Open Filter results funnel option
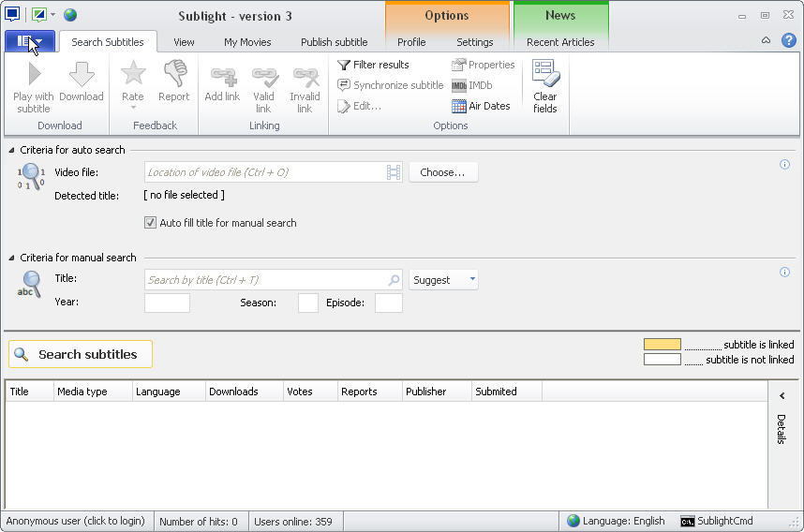Viewport: 804px width, 532px height. [373, 65]
